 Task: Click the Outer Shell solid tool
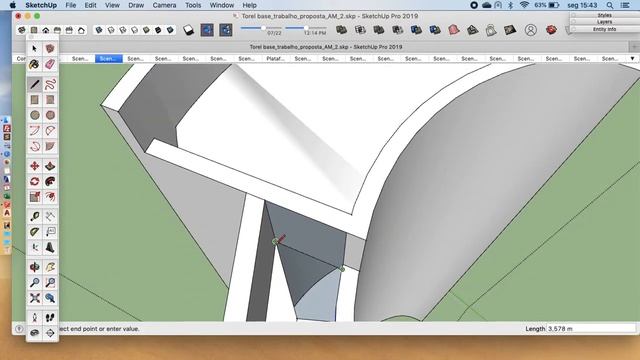pos(341,30)
